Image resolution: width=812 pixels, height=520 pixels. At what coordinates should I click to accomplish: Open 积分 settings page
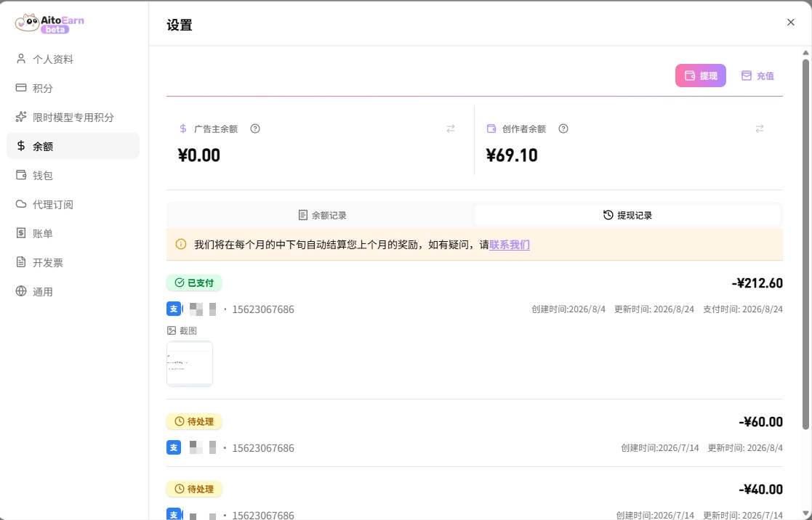(73, 88)
